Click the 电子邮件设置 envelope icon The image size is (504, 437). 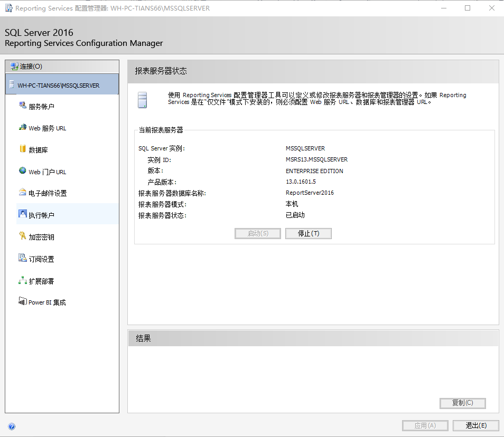click(23, 192)
